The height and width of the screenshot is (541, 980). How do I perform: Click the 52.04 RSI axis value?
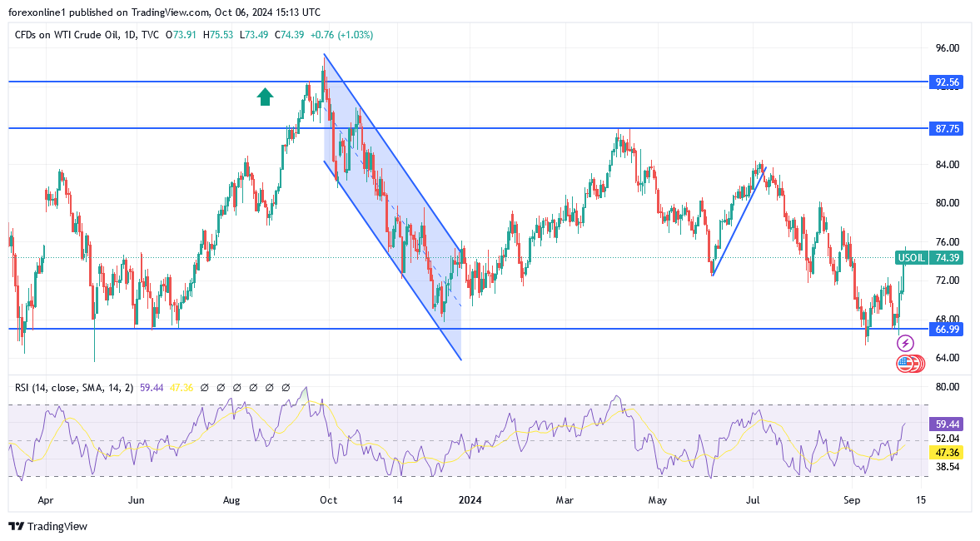tap(947, 439)
